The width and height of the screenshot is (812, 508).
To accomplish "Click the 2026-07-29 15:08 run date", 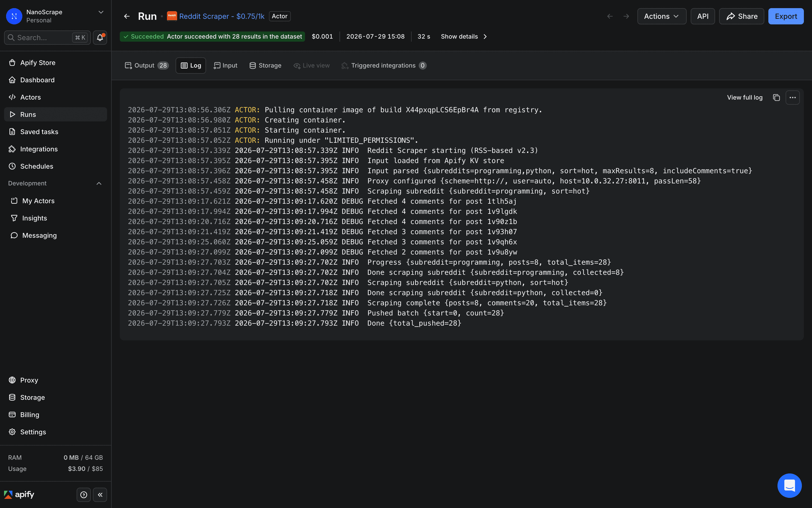I will [x=375, y=36].
